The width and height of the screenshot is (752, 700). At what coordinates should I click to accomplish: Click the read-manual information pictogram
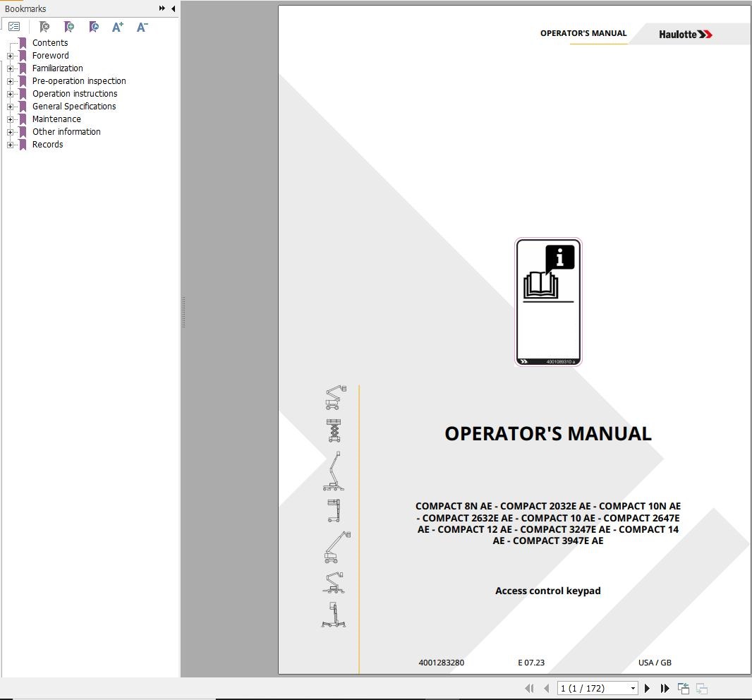coord(548,302)
